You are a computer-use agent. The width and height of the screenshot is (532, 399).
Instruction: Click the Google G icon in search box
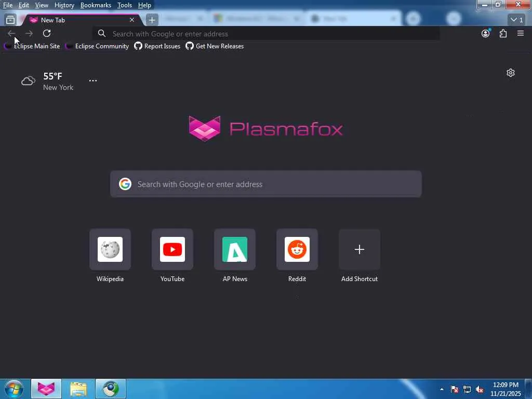tap(125, 184)
